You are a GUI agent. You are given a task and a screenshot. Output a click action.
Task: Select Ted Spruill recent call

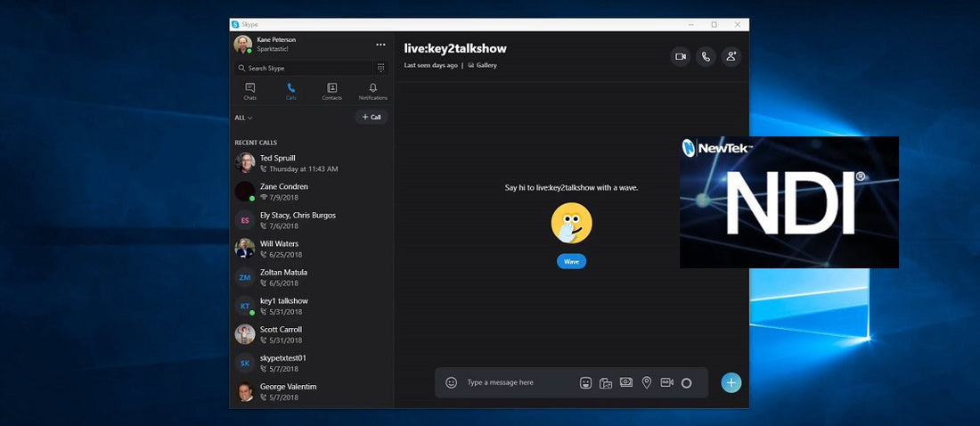(311, 163)
